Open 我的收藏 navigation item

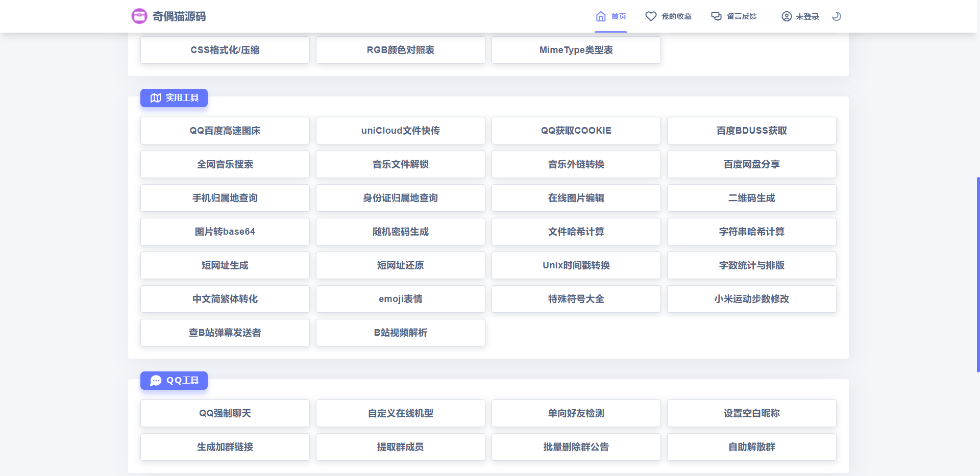coord(668,16)
